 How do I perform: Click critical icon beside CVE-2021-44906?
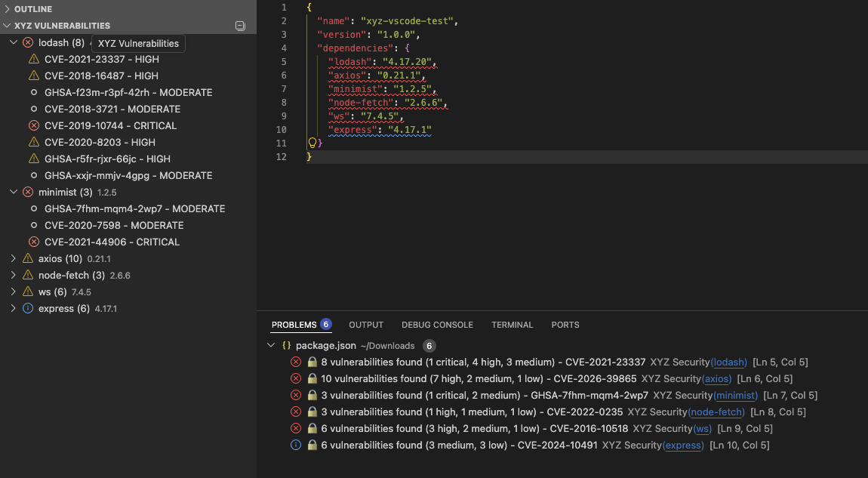coord(34,242)
